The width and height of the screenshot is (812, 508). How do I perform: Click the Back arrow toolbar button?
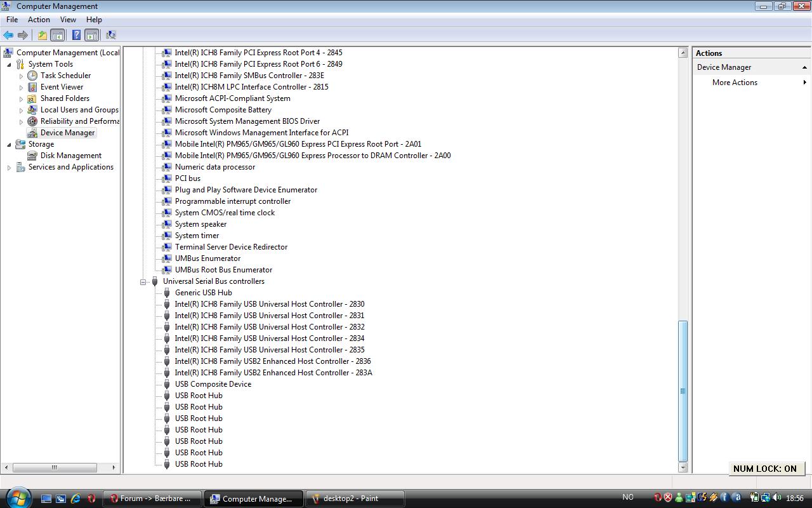(8, 36)
